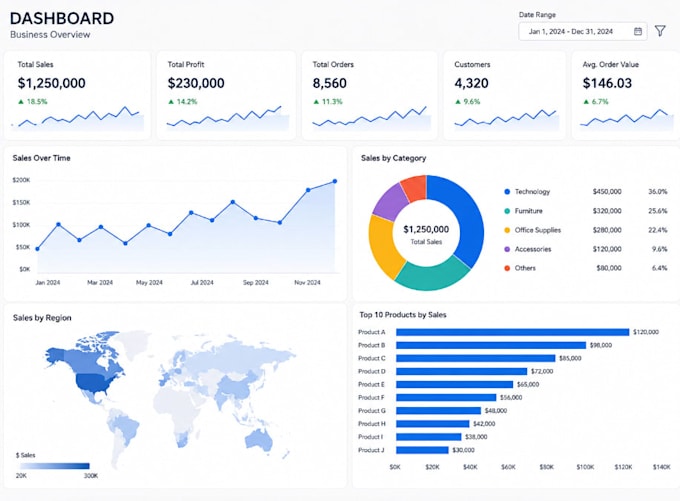Click the Product J sales bar
The image size is (680, 501).
pos(422,450)
